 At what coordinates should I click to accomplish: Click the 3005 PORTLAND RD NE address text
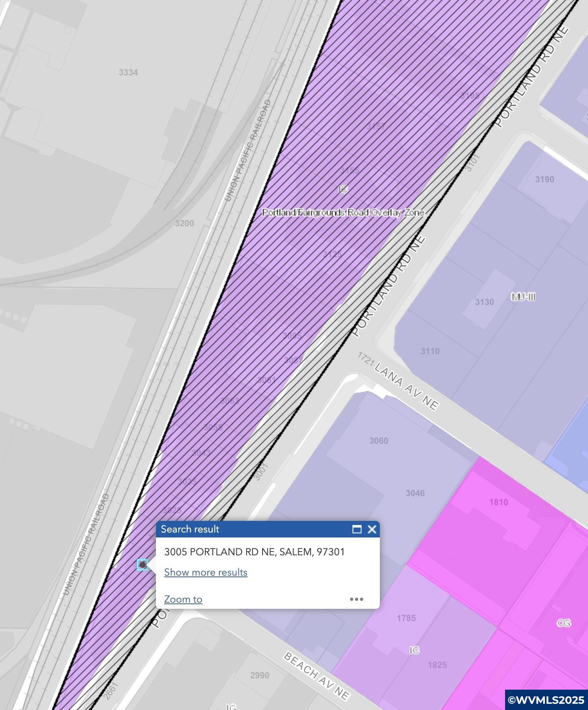[255, 552]
